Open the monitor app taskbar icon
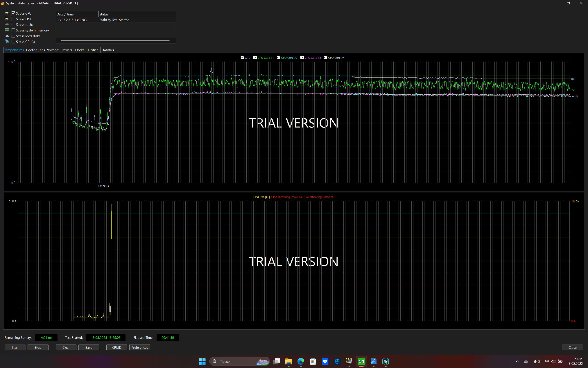 349,361
